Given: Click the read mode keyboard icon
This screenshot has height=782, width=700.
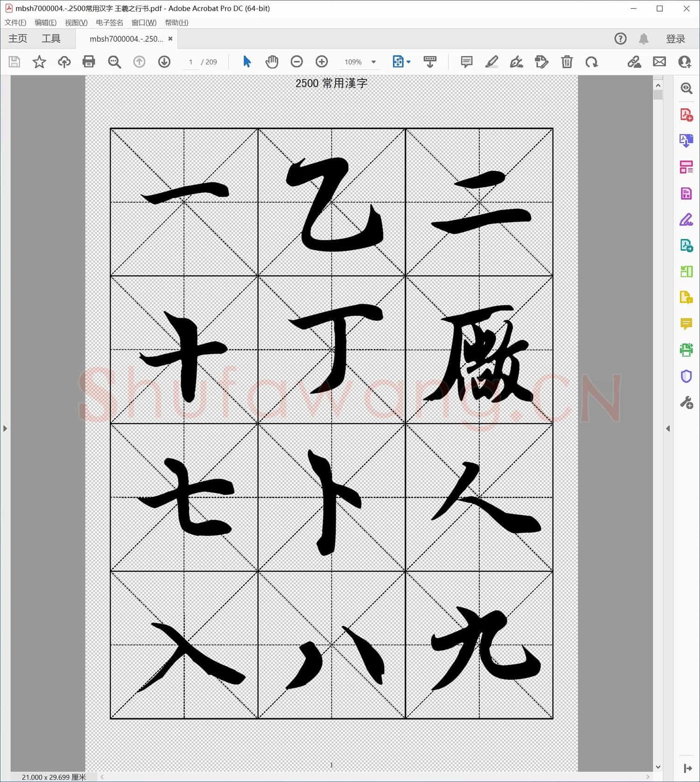Looking at the screenshot, I should (x=430, y=62).
